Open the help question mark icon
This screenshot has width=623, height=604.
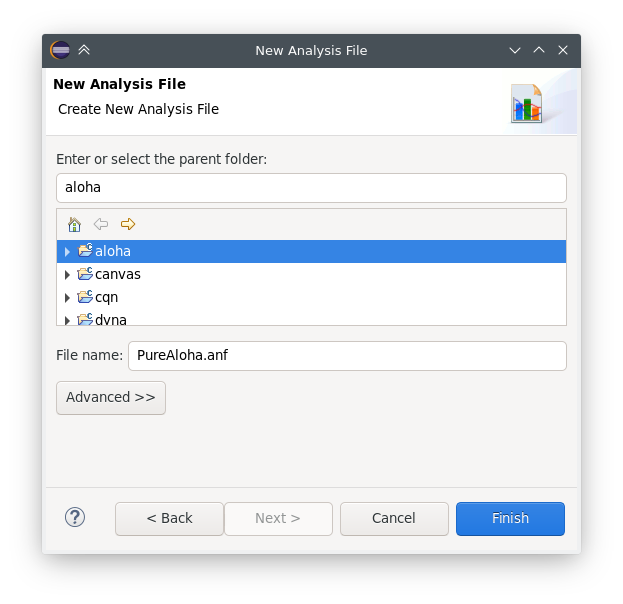(x=75, y=517)
